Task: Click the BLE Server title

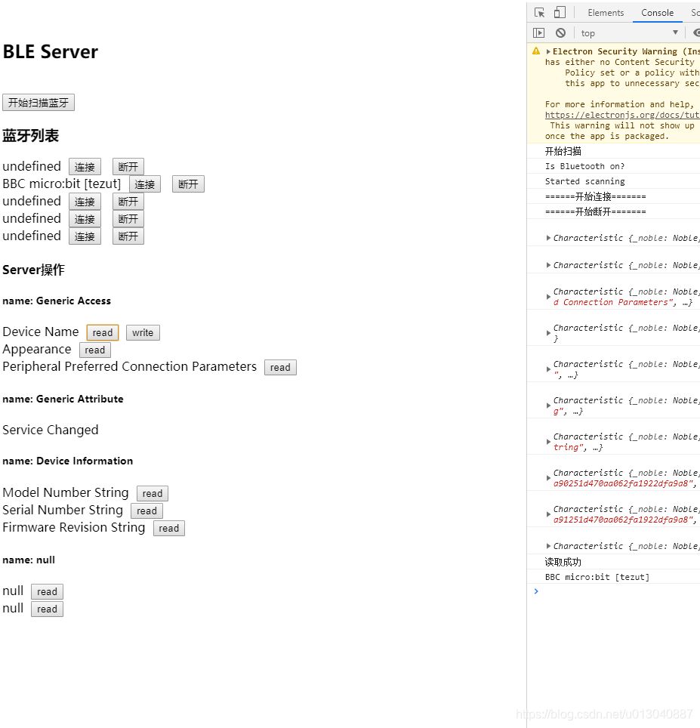Action: [x=50, y=51]
